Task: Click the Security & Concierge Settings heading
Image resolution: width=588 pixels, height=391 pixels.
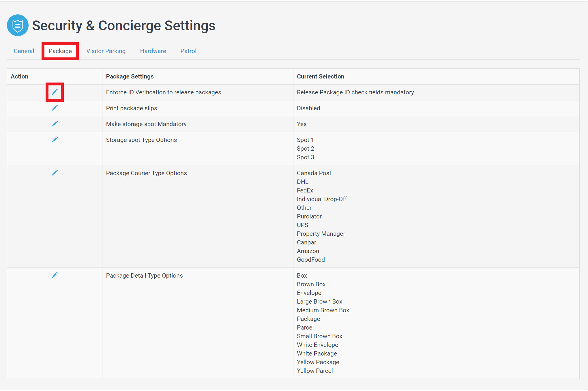Action: [x=124, y=25]
